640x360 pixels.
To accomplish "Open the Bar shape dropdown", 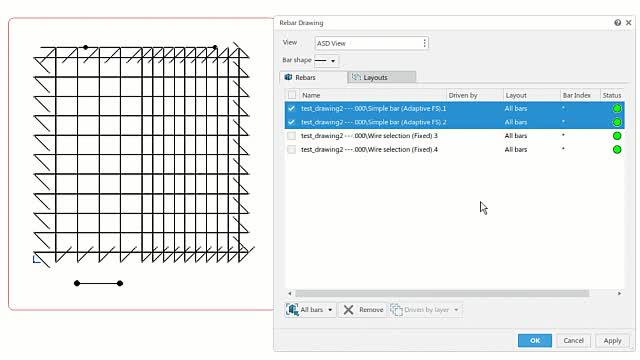I will pos(333,61).
